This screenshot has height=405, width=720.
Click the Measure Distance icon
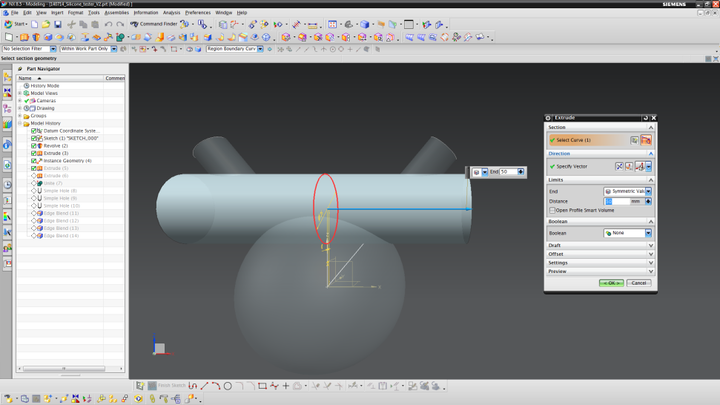pos(313,24)
